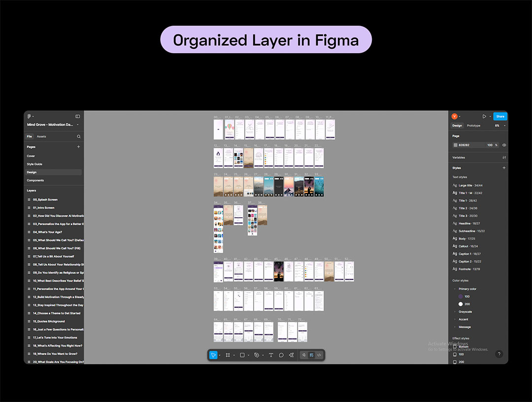This screenshot has height=402, width=532.
Task: Switch to the Assets tab
Action: [x=41, y=136]
